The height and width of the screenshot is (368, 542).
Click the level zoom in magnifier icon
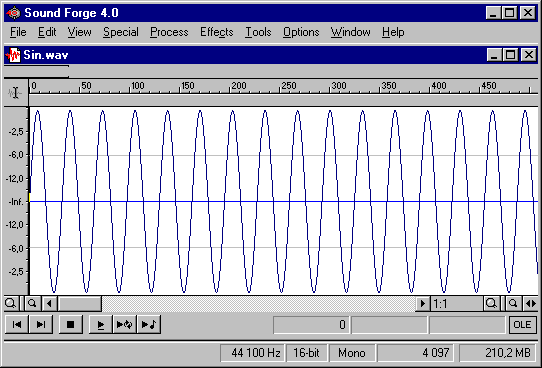pyautogui.click(x=10, y=304)
